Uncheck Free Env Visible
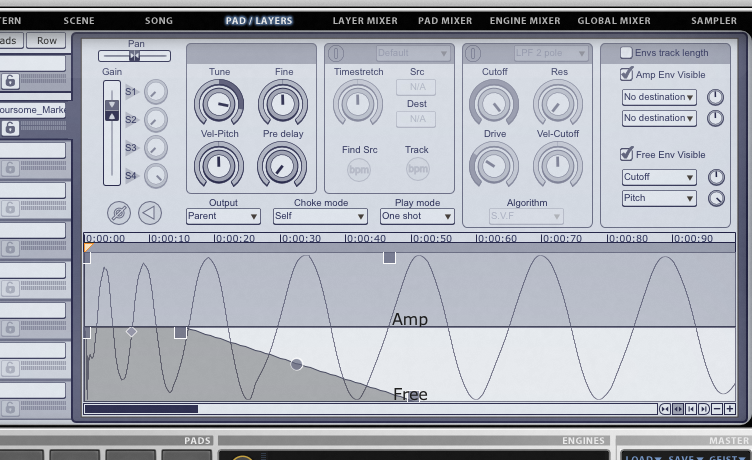Viewport: 752px width, 460px height. [626, 155]
